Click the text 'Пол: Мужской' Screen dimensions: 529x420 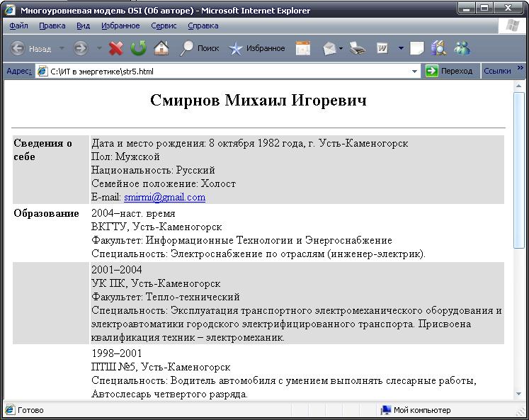click(125, 157)
